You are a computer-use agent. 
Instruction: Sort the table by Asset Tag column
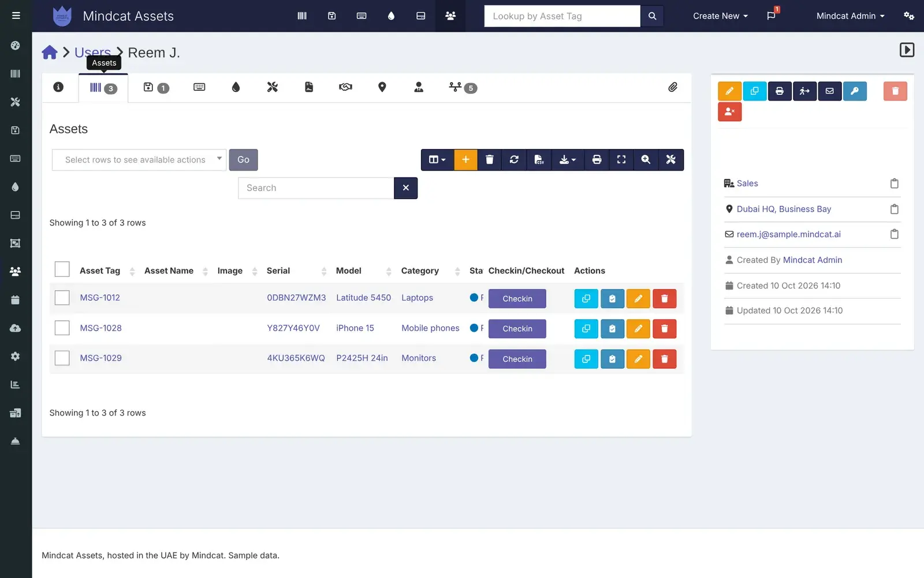coord(100,271)
